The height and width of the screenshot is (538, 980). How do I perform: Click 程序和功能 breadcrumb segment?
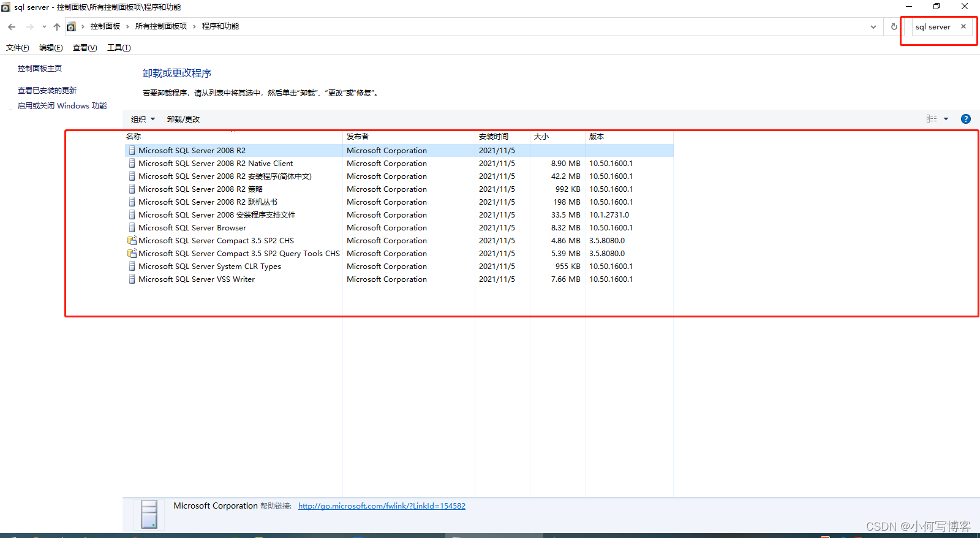coord(221,26)
